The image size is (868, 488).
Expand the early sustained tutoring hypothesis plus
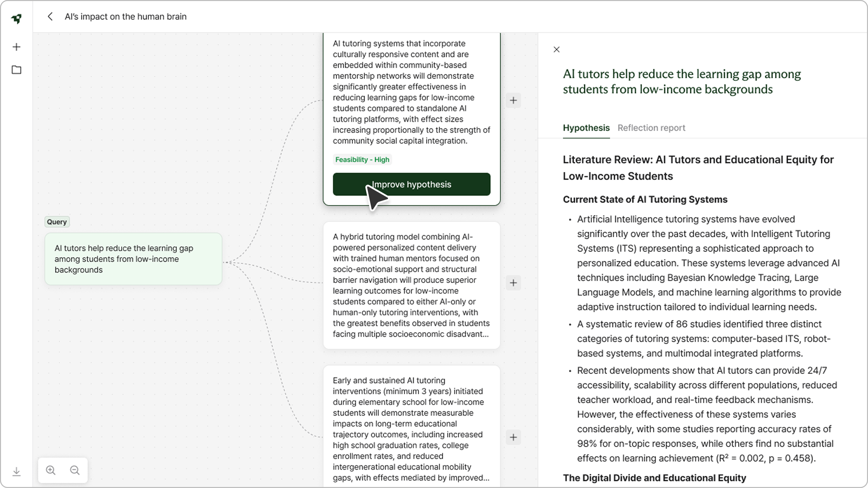[513, 437]
